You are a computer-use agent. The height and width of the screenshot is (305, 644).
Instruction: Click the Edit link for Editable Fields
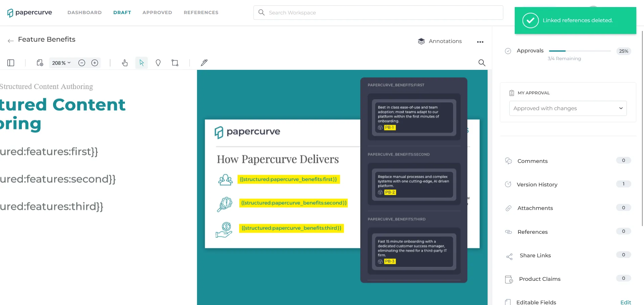626,302
